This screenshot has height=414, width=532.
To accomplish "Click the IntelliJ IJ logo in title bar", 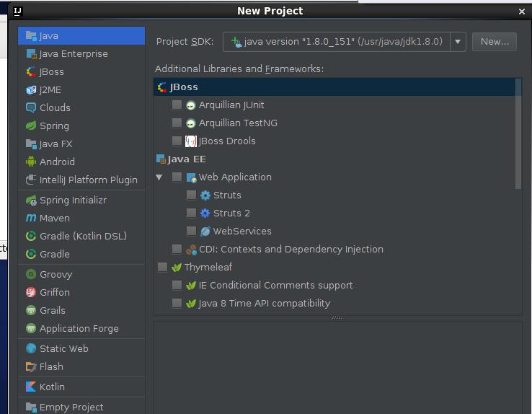I will pos(17,12).
